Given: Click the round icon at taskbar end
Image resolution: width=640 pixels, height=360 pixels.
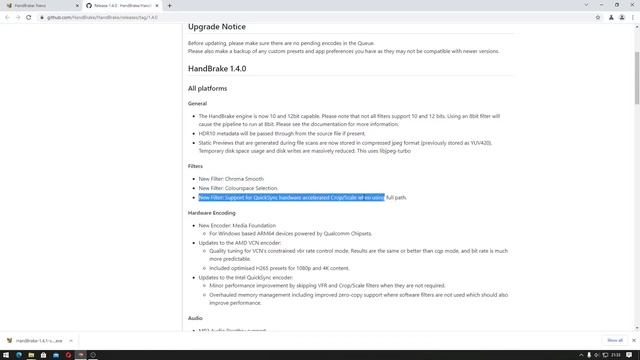Looking at the screenshot, I should 93,355.
